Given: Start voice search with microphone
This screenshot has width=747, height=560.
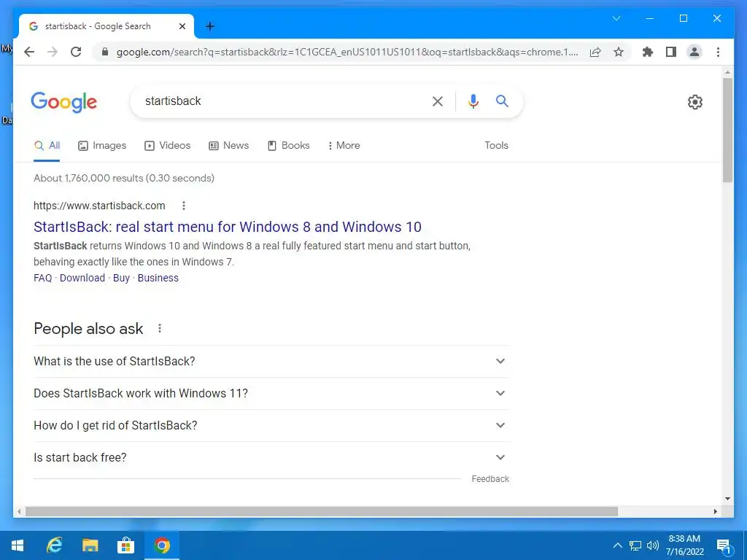Looking at the screenshot, I should 473,101.
